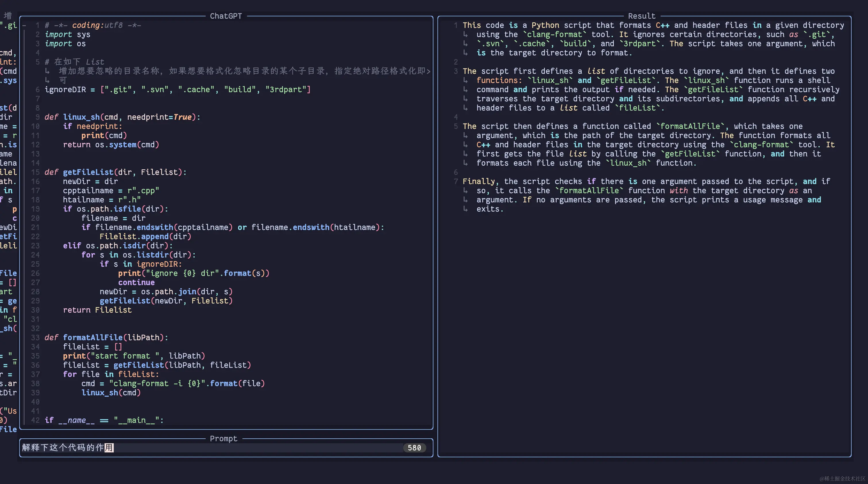The image size is (868, 484).
Task: Click the 'htailname = r".h"' line
Action: (x=102, y=200)
